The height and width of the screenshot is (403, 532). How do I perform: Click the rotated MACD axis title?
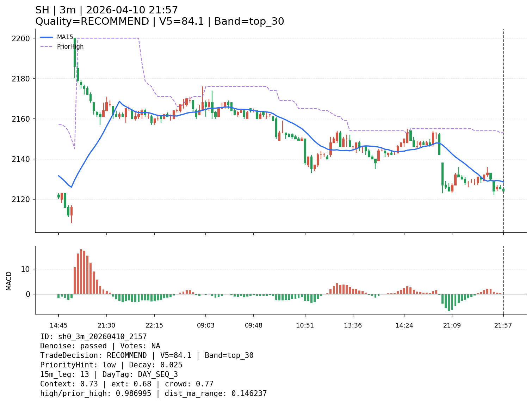(9, 281)
